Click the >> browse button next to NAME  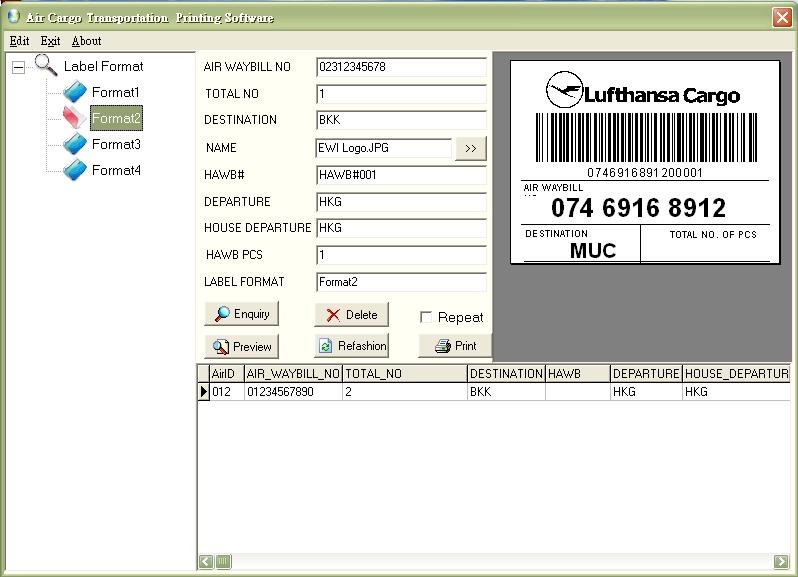coord(470,148)
